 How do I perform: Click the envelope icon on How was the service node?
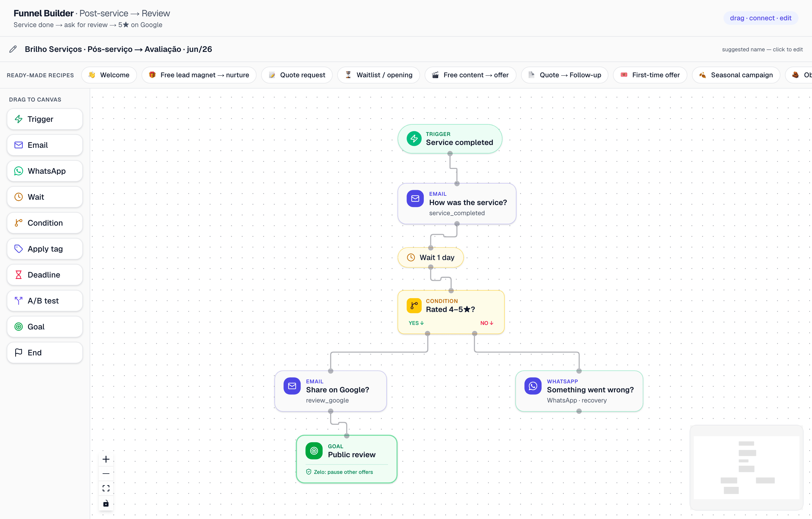[415, 199]
